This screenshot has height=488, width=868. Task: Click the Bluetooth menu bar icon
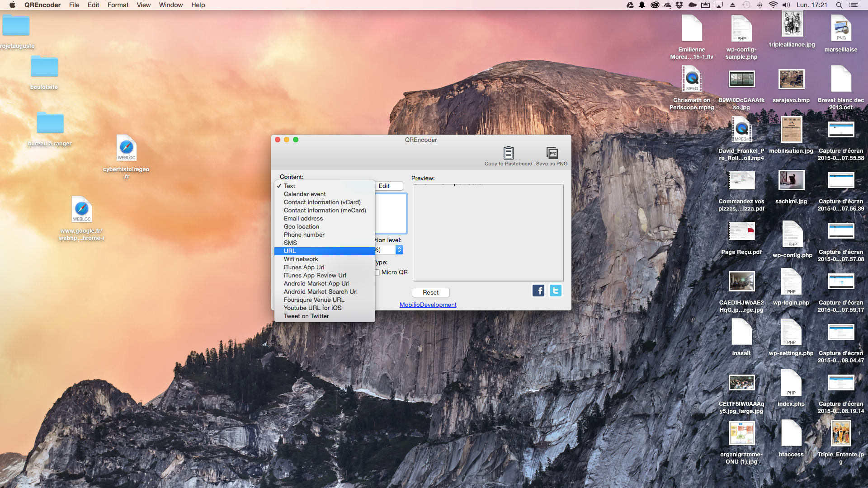(759, 5)
